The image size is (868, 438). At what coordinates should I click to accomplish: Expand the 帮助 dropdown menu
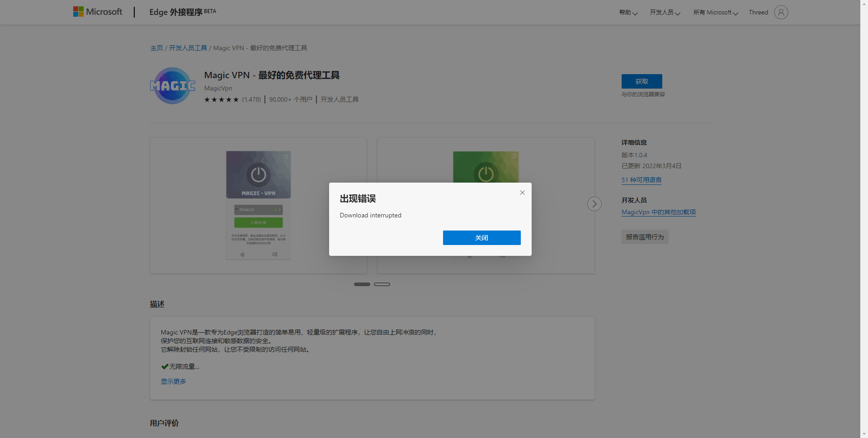628,13
